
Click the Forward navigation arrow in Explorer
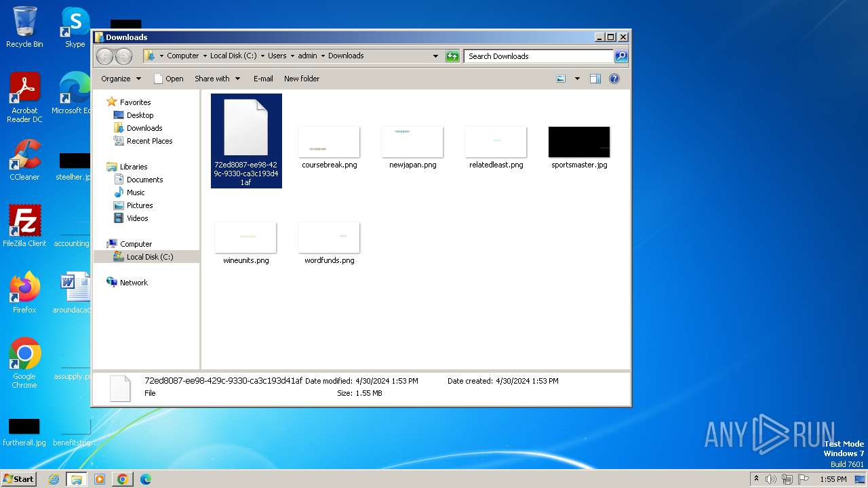point(123,56)
